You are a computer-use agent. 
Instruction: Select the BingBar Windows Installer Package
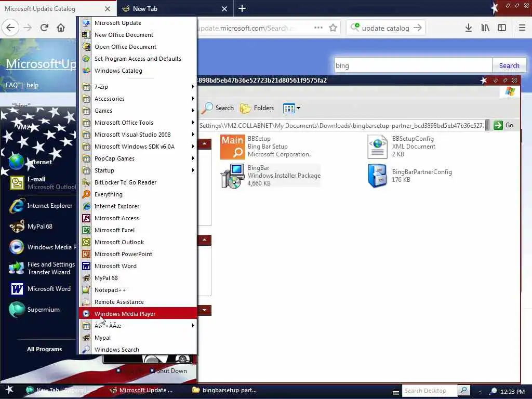tap(270, 176)
